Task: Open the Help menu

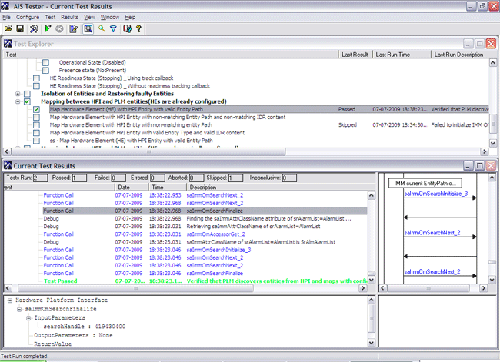Action: (x=130, y=17)
